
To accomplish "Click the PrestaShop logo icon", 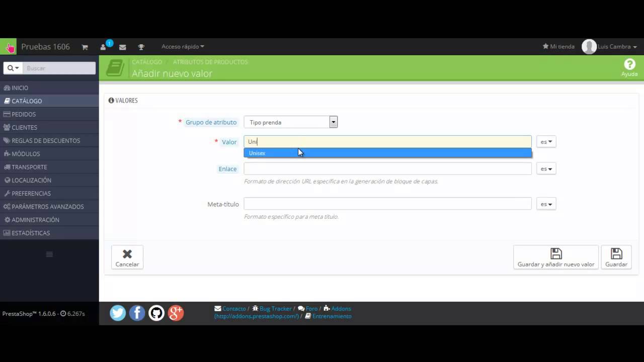I will point(9,47).
